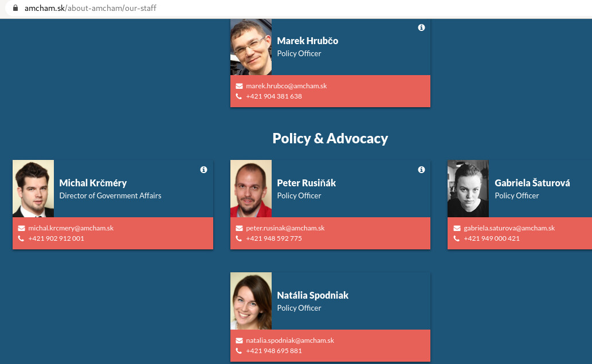Click phone icon beside +421 949 000 421
The height and width of the screenshot is (364, 592).
(457, 238)
